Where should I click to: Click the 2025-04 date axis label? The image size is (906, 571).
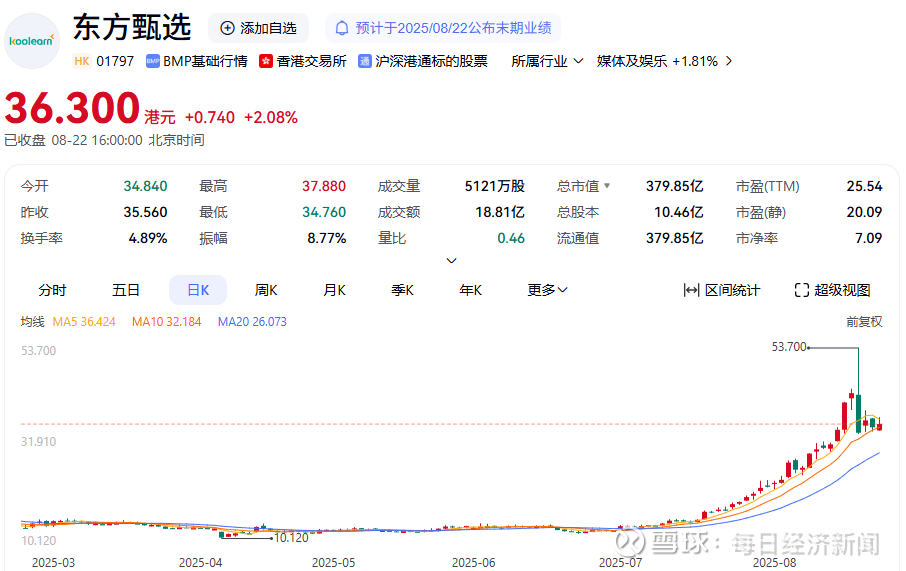coord(200,563)
